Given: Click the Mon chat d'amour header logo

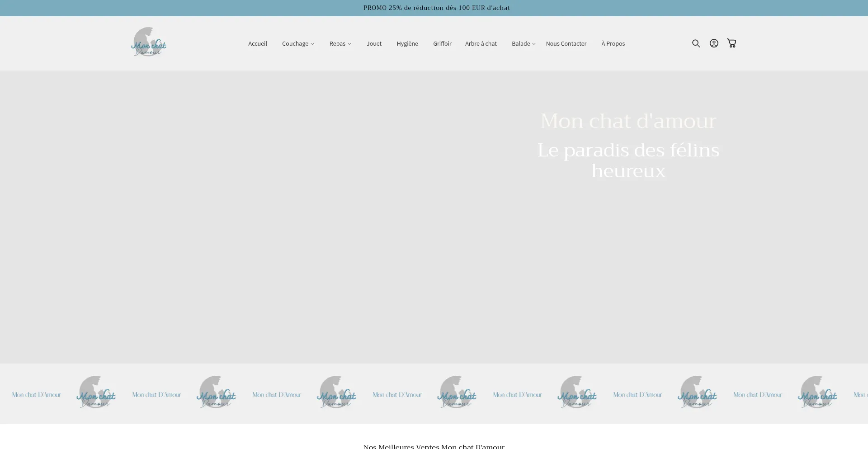Looking at the screenshot, I should click(148, 43).
